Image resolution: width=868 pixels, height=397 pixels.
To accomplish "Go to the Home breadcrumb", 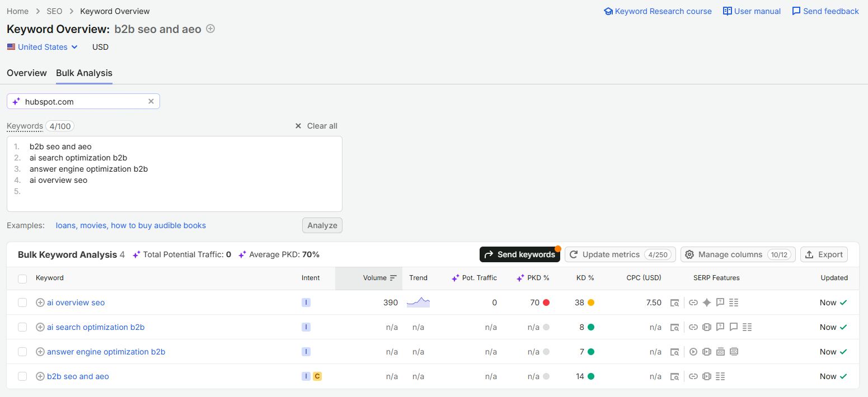I will click(17, 11).
